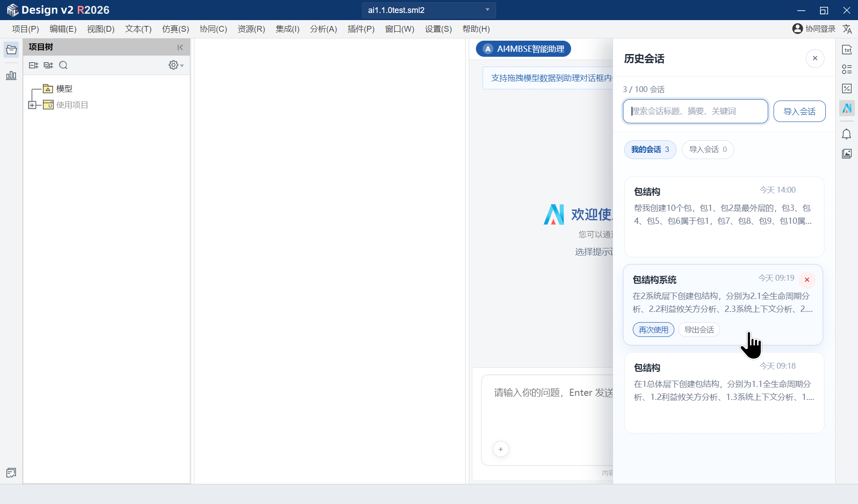Viewport: 858px width, 504px height.
Task: Open the 包结构系统 session card
Action: (x=723, y=304)
